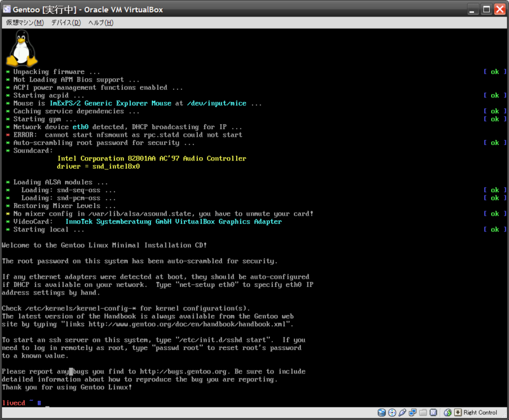Click the Right Control host key label
The height and width of the screenshot is (420, 509).
click(480, 412)
